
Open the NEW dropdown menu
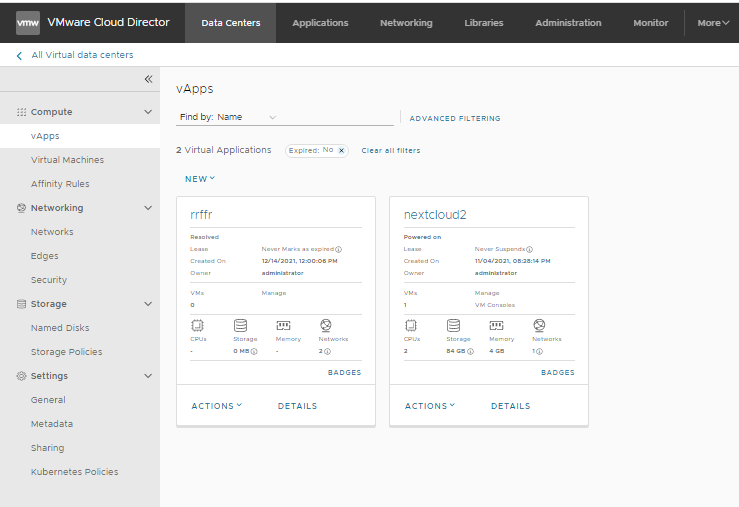(200, 179)
